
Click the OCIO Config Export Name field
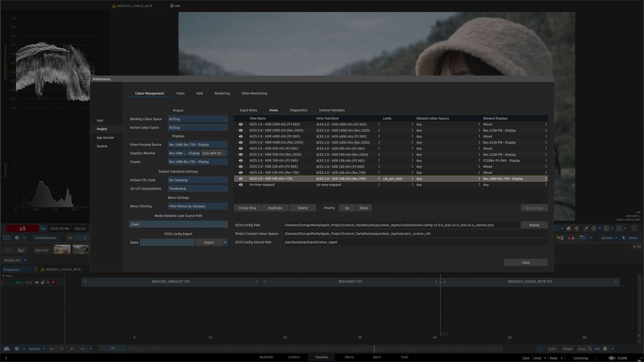[x=167, y=242]
